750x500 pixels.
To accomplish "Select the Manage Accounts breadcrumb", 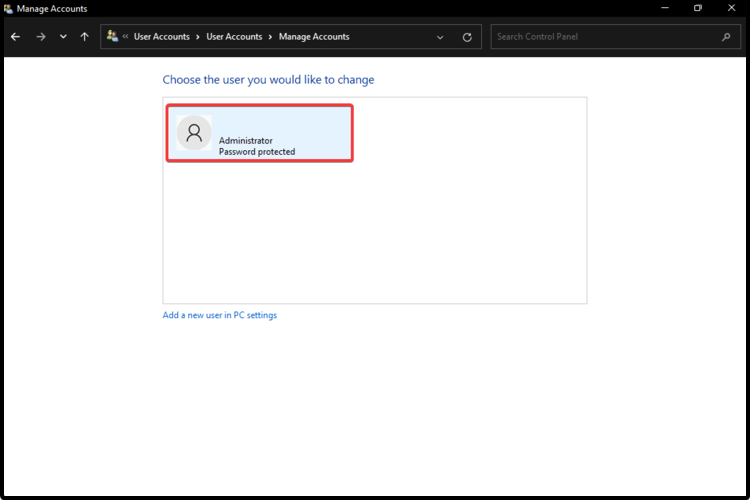I will point(314,37).
